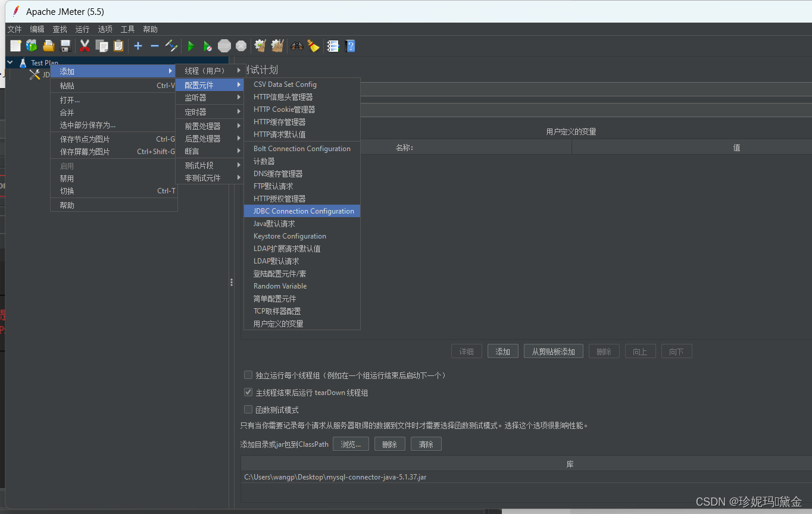The width and height of the screenshot is (812, 514).
Task: Click the Cut scissors icon
Action: point(85,46)
